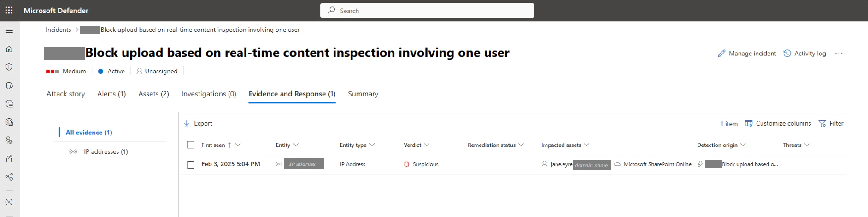Click the search magnifier icon
The image size is (868, 217).
pos(331,10)
